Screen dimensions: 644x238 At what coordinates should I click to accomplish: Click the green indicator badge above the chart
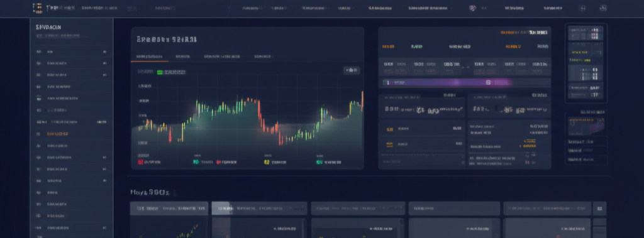click(160, 72)
